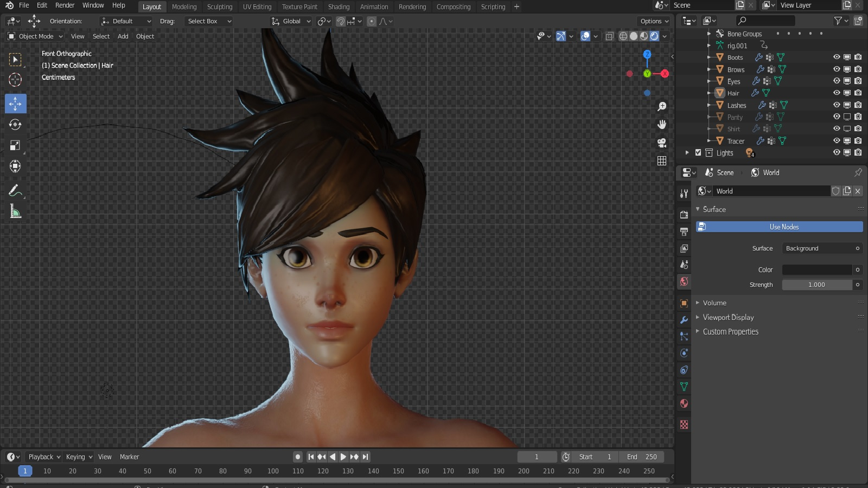Viewport: 868px width, 488px height.
Task: Open the Render properties tab
Action: click(684, 215)
